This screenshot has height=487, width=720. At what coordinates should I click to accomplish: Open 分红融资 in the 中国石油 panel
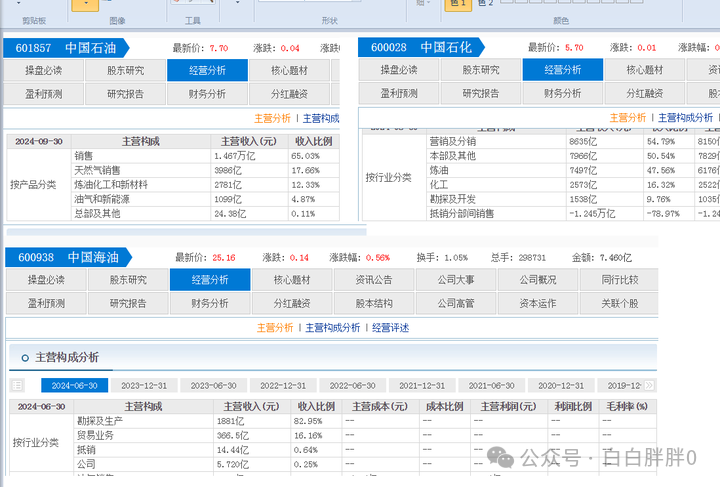click(x=289, y=94)
